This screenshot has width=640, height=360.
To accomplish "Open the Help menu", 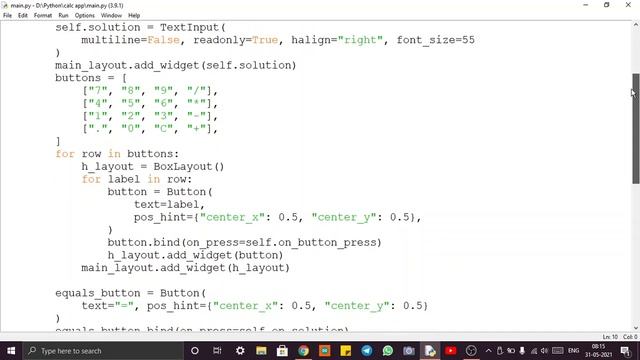I will (134, 16).
